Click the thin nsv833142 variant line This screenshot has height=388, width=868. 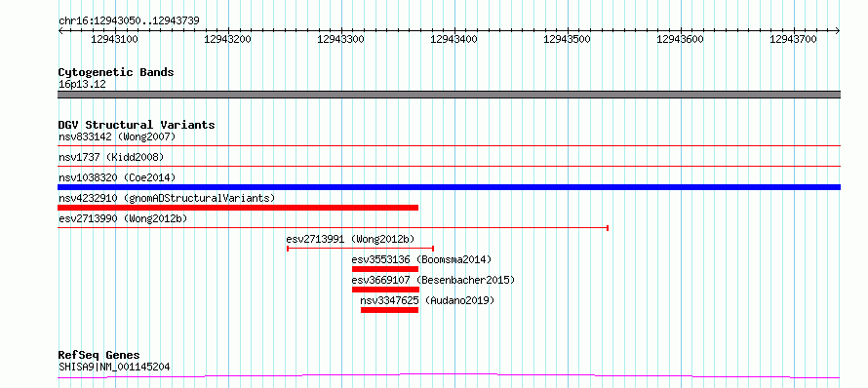point(449,145)
